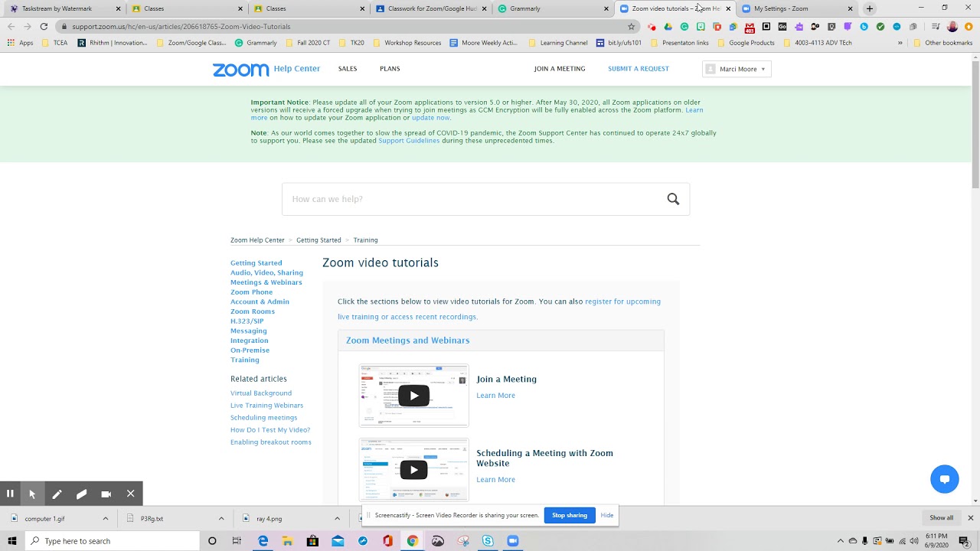Select the Screencastify pen drawing tool

(x=57, y=494)
